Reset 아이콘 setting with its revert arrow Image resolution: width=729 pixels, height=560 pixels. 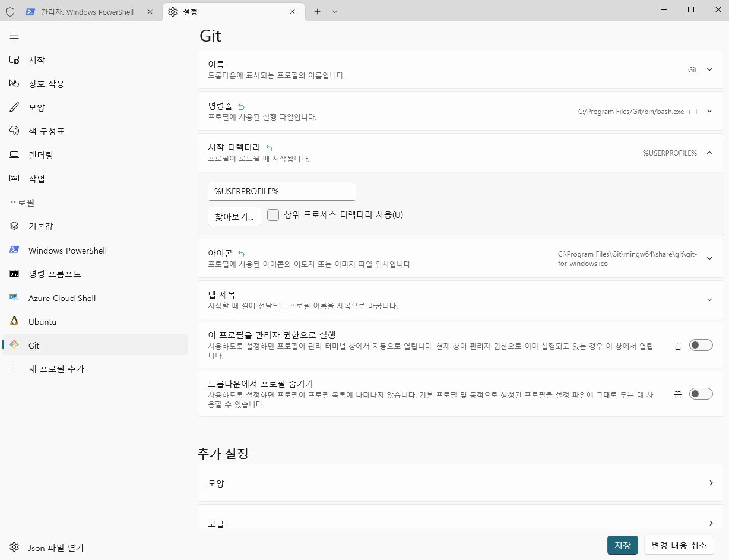coord(241,254)
